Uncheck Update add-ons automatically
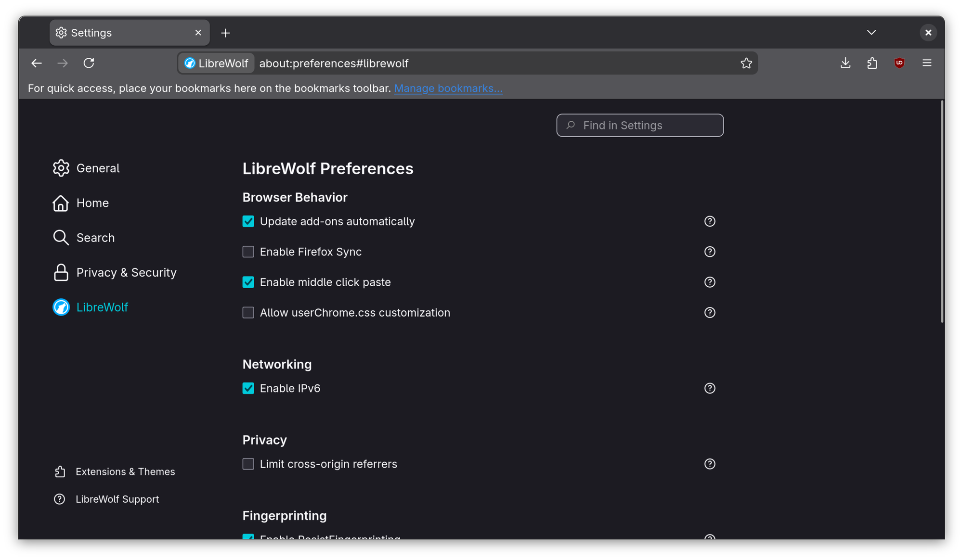 [248, 221]
